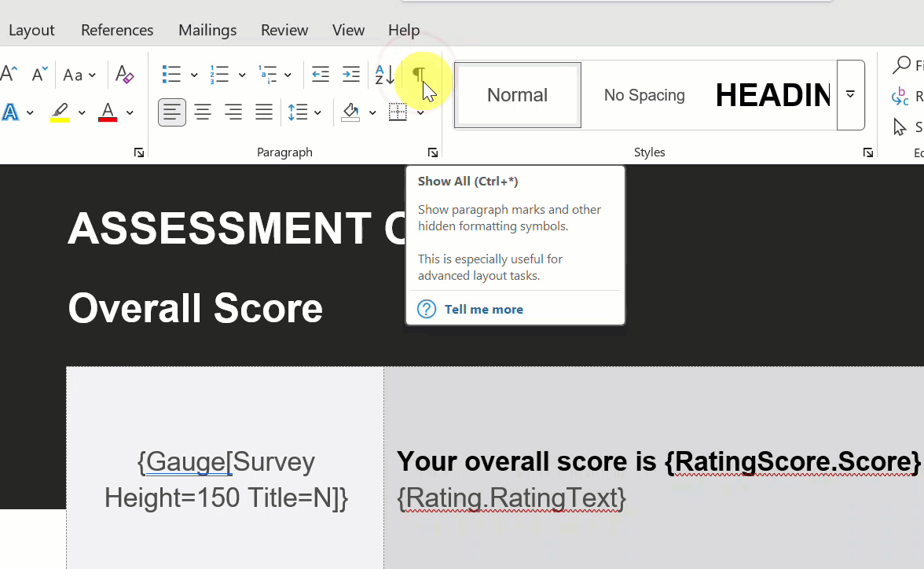
Task: Apply numbered list formatting
Action: (219, 75)
